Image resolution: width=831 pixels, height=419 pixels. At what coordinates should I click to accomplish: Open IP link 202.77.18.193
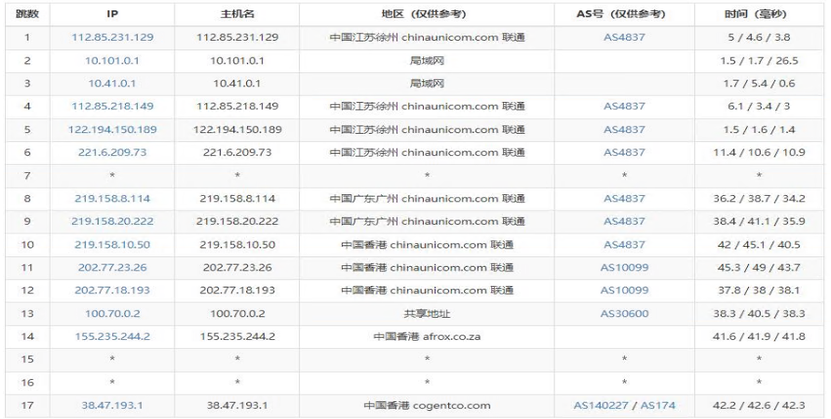point(112,290)
